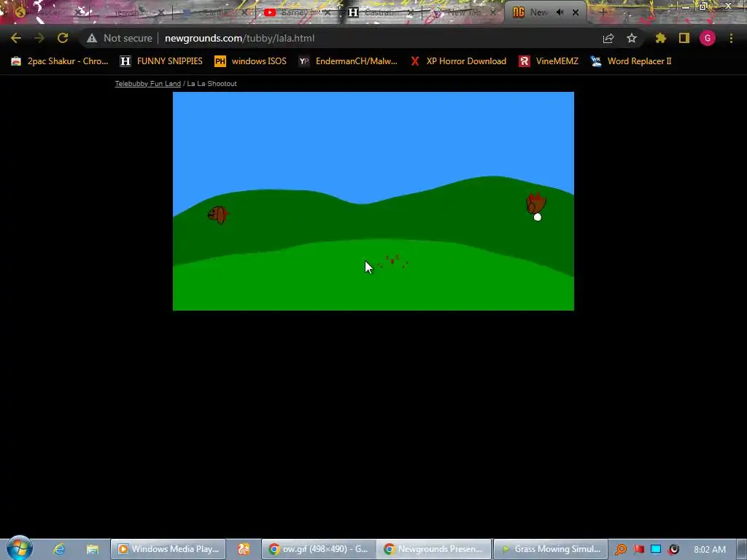Open the XP Horror Download bookmark
This screenshot has width=747, height=560.
coord(458,61)
